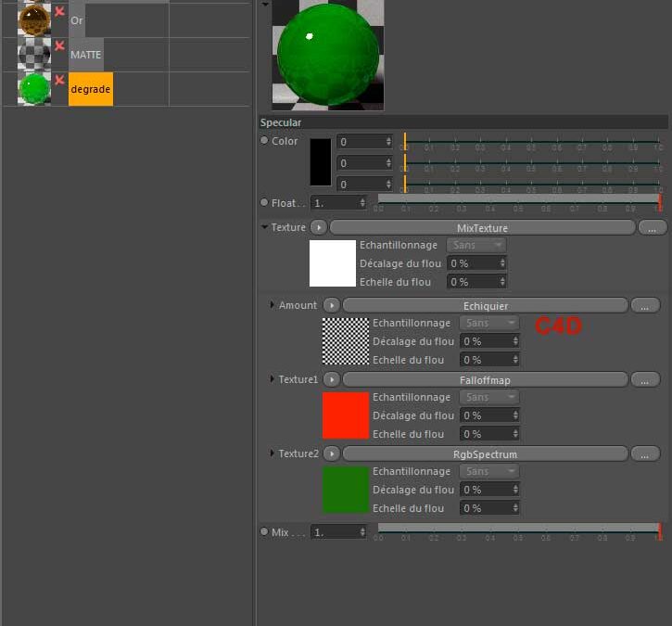The width and height of the screenshot is (672, 626).
Task: Open the browse button beside the MixTexture bar
Action: [652, 227]
